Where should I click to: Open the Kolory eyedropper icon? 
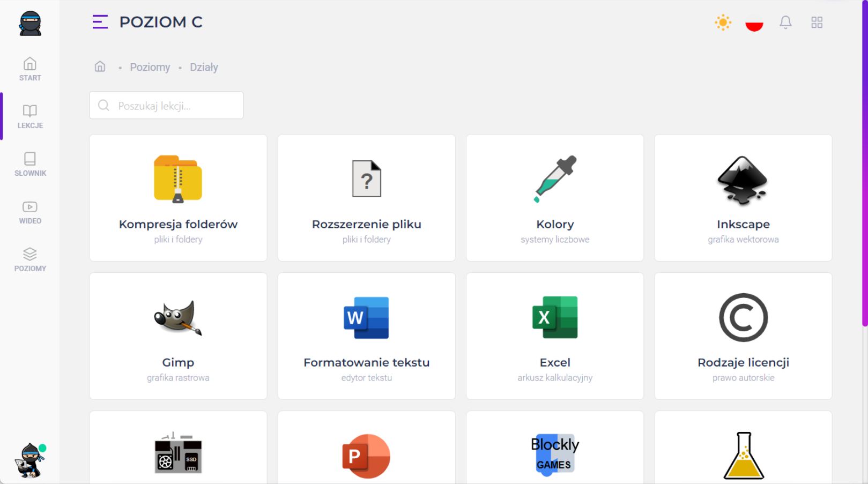[555, 179]
